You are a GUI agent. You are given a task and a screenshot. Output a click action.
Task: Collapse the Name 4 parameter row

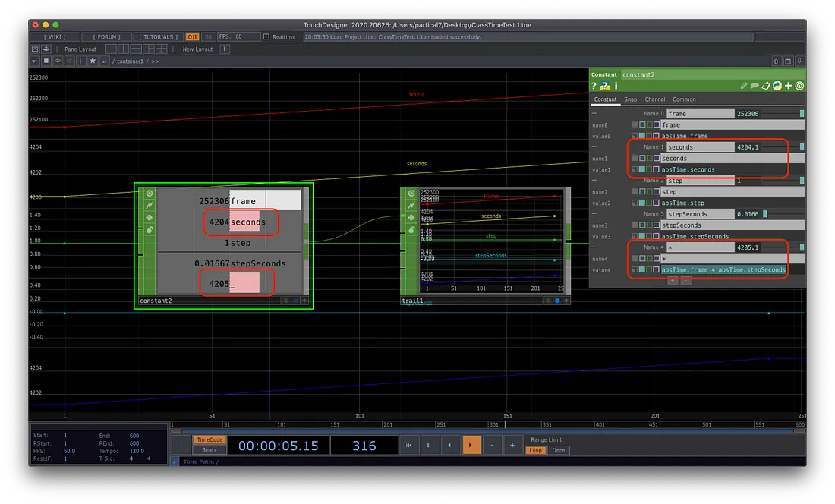point(594,247)
